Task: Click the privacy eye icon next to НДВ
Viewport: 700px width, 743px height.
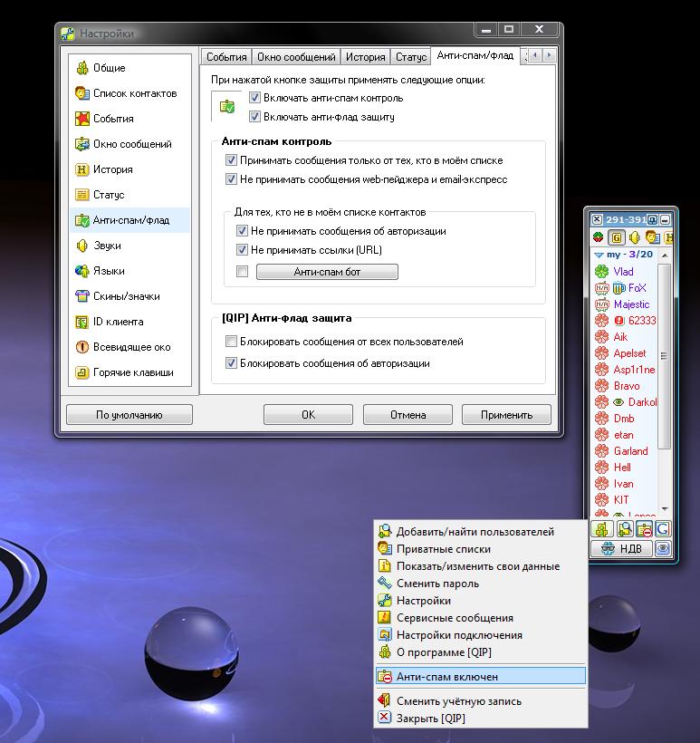Action: click(663, 549)
